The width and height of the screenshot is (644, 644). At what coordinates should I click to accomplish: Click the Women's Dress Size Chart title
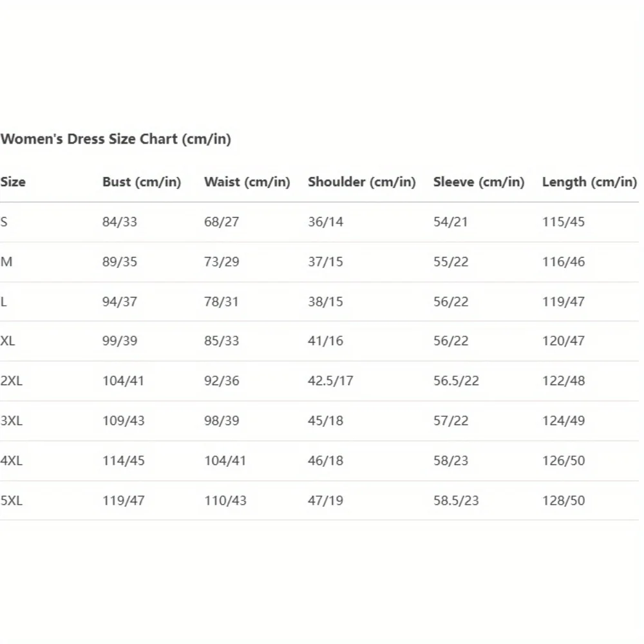[116, 139]
